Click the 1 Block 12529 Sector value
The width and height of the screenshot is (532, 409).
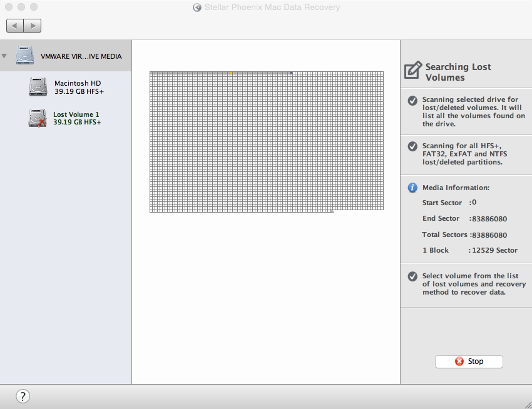click(494, 250)
